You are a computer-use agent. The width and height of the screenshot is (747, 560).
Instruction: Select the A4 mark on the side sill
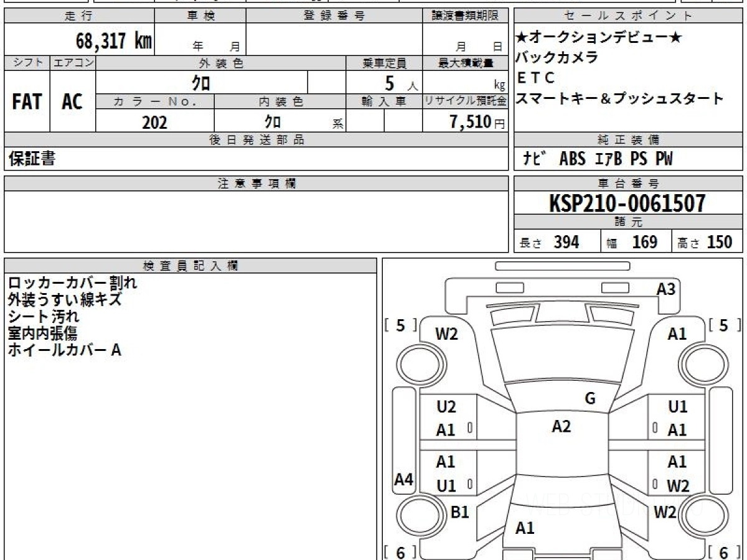[404, 480]
